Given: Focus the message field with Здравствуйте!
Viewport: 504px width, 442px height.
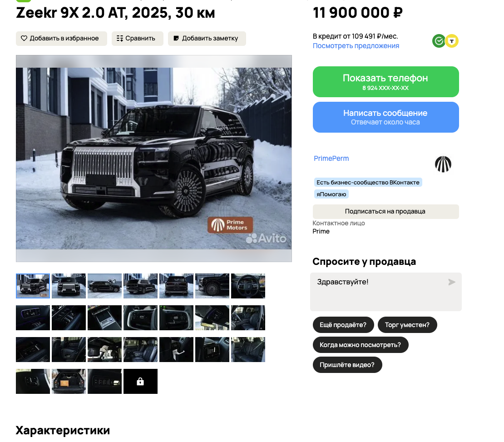Looking at the screenshot, I should [x=385, y=292].
